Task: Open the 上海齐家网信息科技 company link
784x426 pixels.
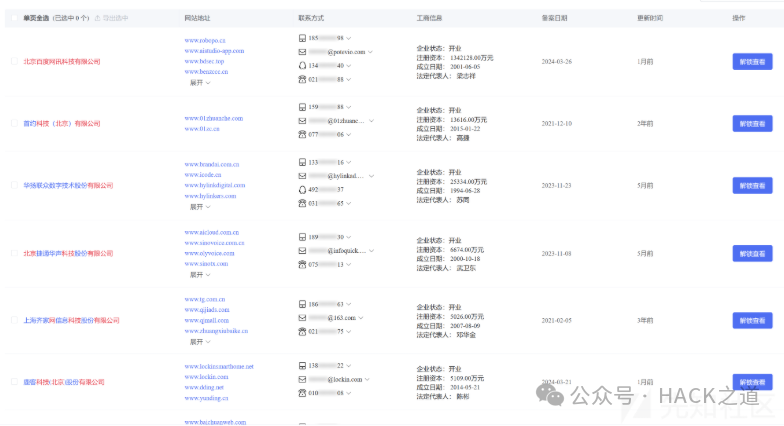Action: click(x=71, y=320)
